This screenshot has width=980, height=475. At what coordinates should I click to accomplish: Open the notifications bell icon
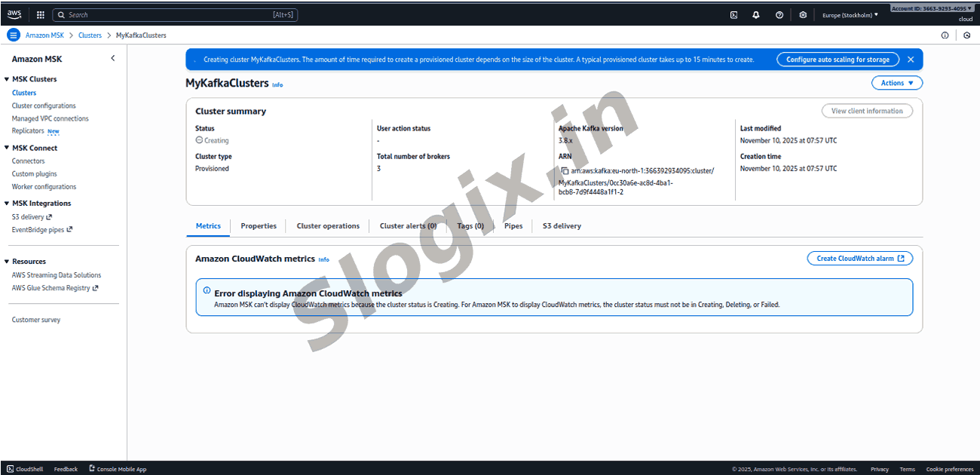pos(756,15)
